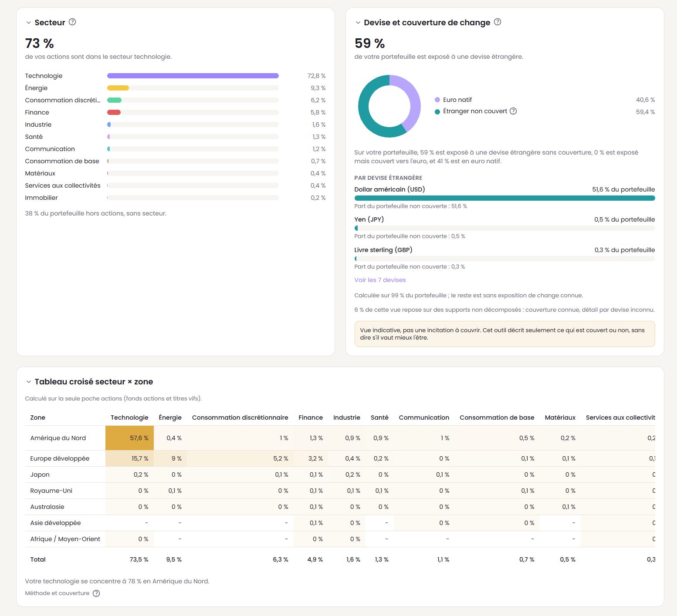The image size is (677, 616).
Task: Click the Services aux collectivités sector label
Action: [x=63, y=185]
